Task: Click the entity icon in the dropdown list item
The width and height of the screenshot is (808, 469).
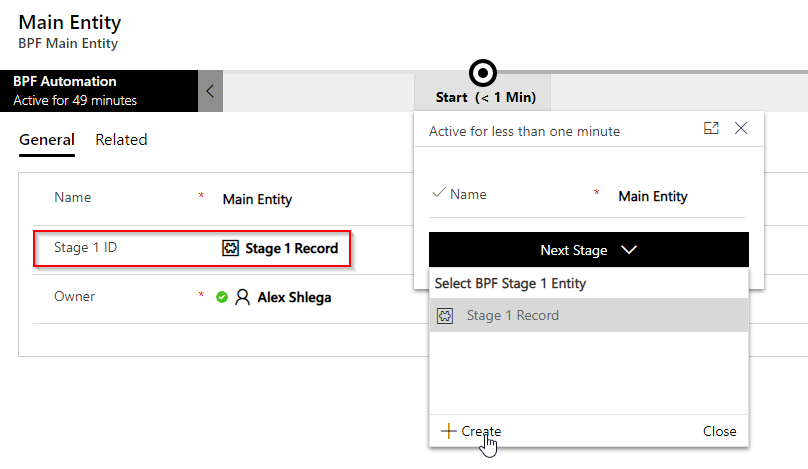Action: pyautogui.click(x=446, y=316)
